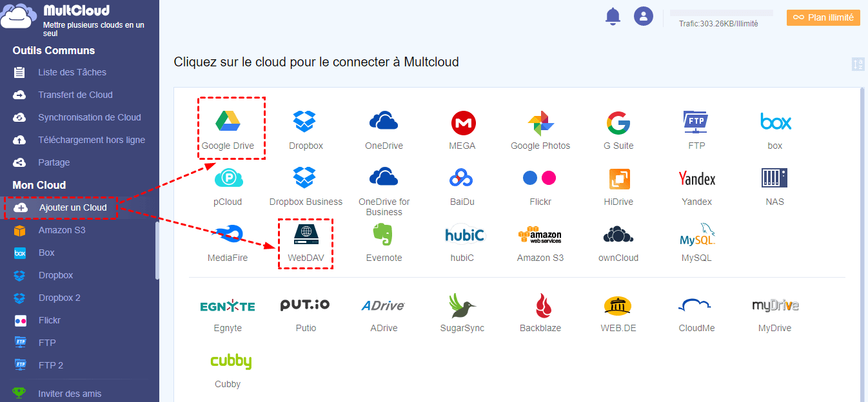
Task: Pick the G Suite icon
Action: [618, 122]
